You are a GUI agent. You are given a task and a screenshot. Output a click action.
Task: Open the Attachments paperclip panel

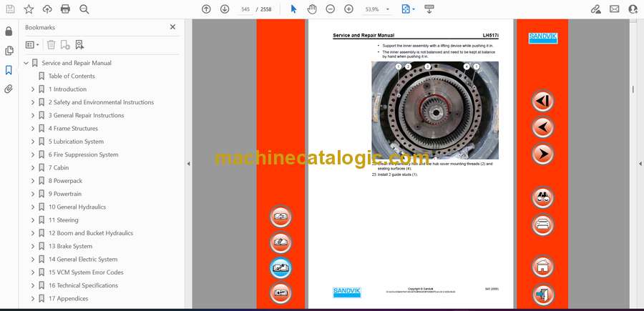click(9, 89)
